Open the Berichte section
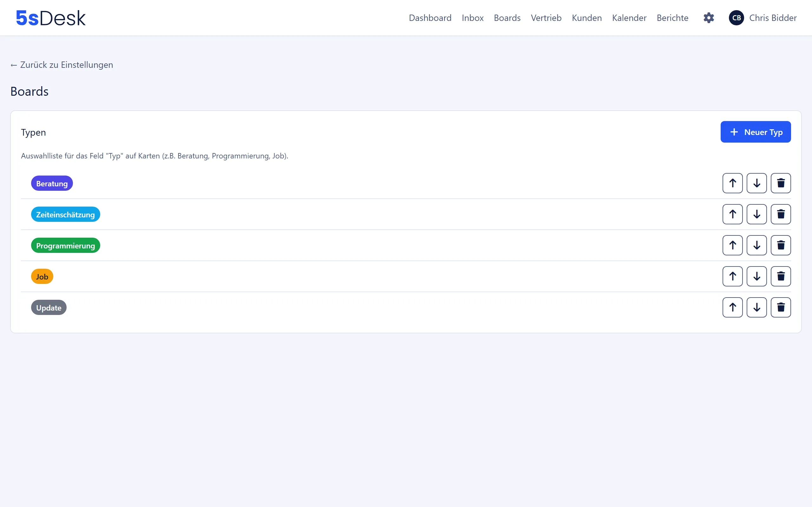 (x=672, y=18)
